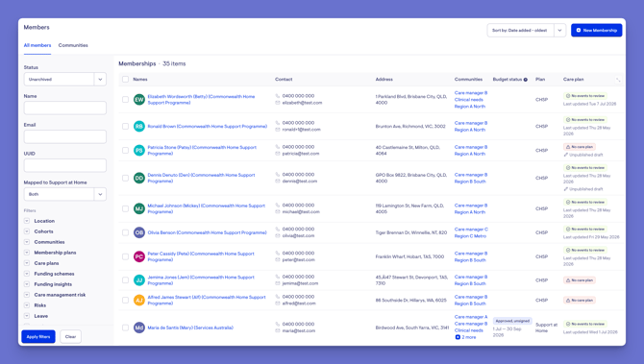Tick the checkbox for Elizabeth Wordsworth
The image size is (644, 364).
125,99
